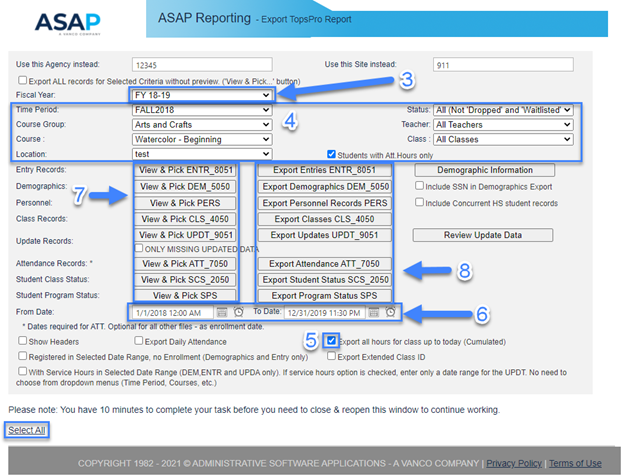Click View & Pick CLS_4050 button
This screenshot has height=476, width=624.
185,219
